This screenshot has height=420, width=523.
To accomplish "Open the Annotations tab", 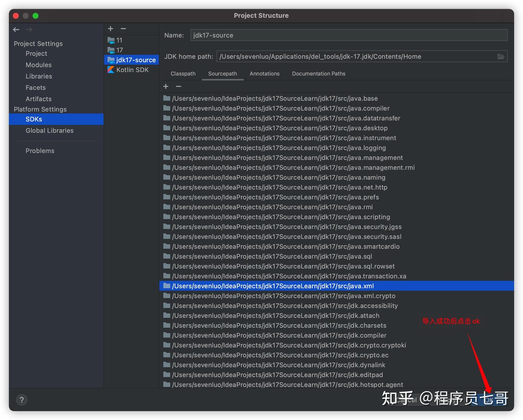I will [x=264, y=73].
